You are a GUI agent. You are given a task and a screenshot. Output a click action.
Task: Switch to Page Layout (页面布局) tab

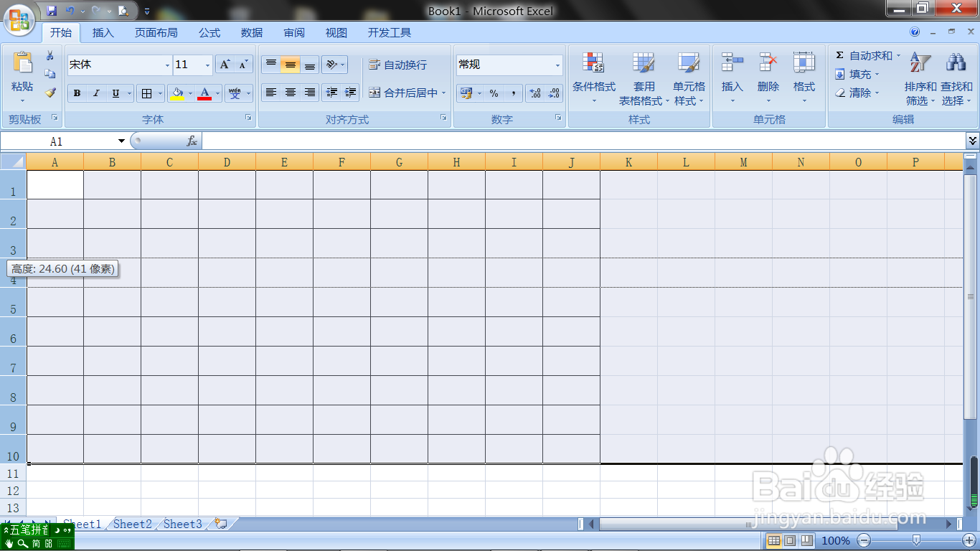[156, 32]
